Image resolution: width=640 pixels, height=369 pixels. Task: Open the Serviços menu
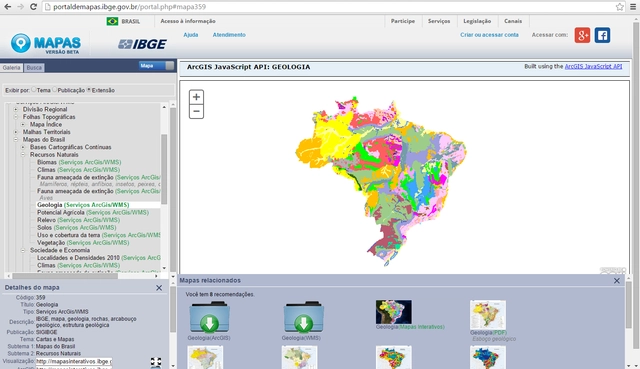click(439, 21)
